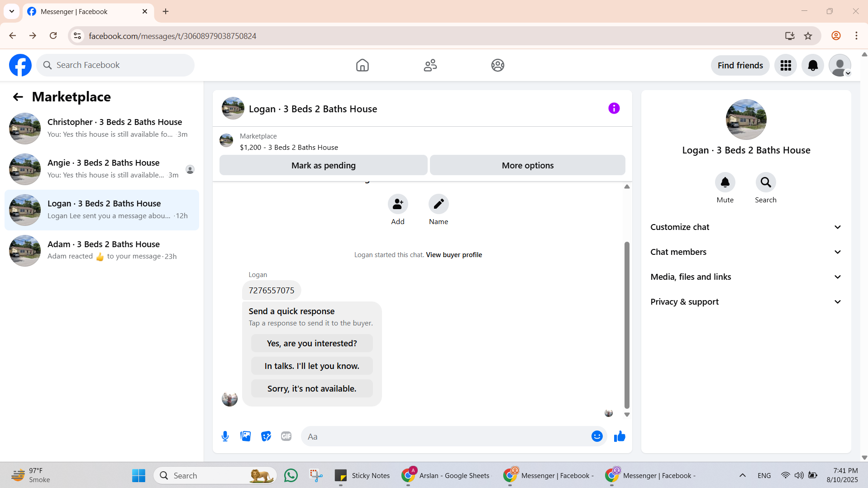Open Windows Start menu
Image resolution: width=868 pixels, height=488 pixels.
(x=138, y=475)
